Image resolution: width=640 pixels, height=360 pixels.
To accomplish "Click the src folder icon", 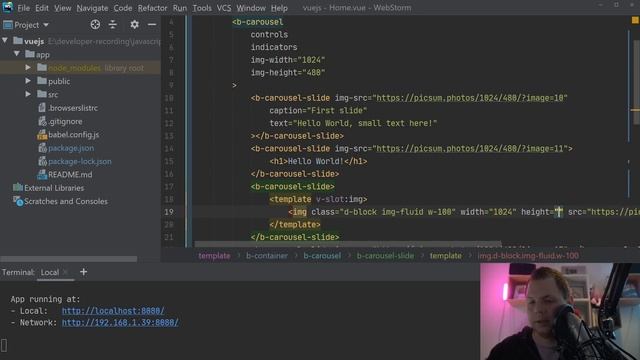I will pos(42,94).
